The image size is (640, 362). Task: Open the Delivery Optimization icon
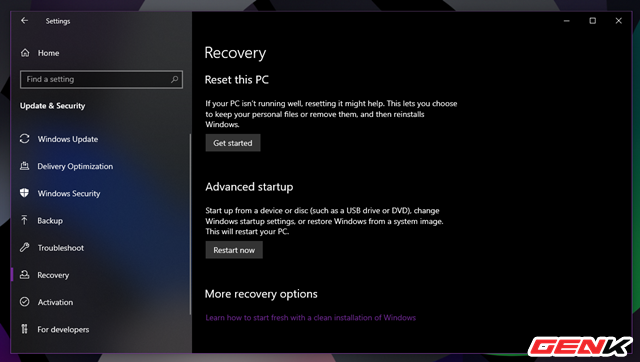[x=24, y=166]
